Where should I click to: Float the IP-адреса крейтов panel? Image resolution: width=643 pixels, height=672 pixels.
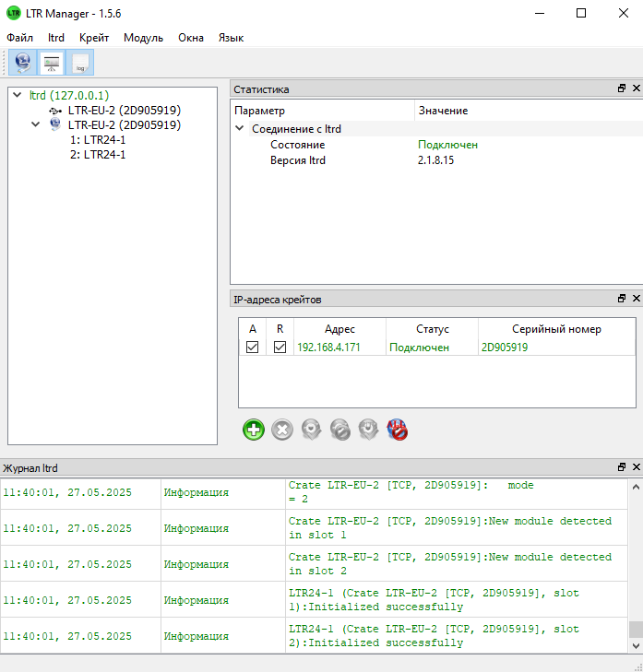point(622,299)
